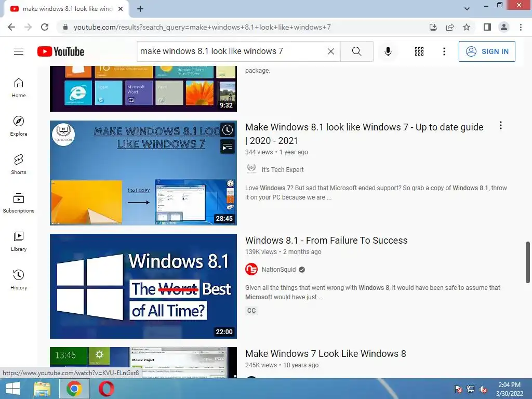Click '344 views • 1 year ago' text

coord(276,152)
